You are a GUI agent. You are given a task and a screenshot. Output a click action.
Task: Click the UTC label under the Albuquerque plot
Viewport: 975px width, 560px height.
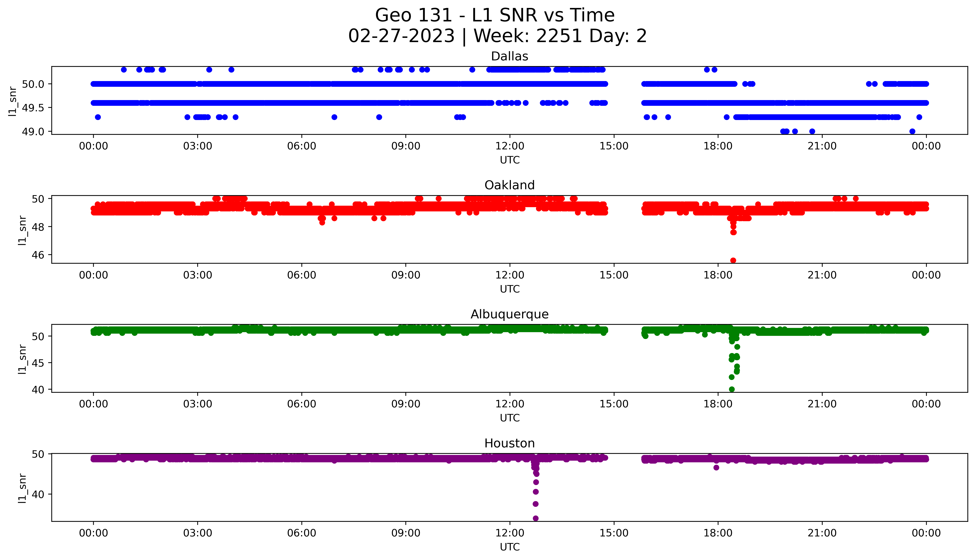(510, 418)
